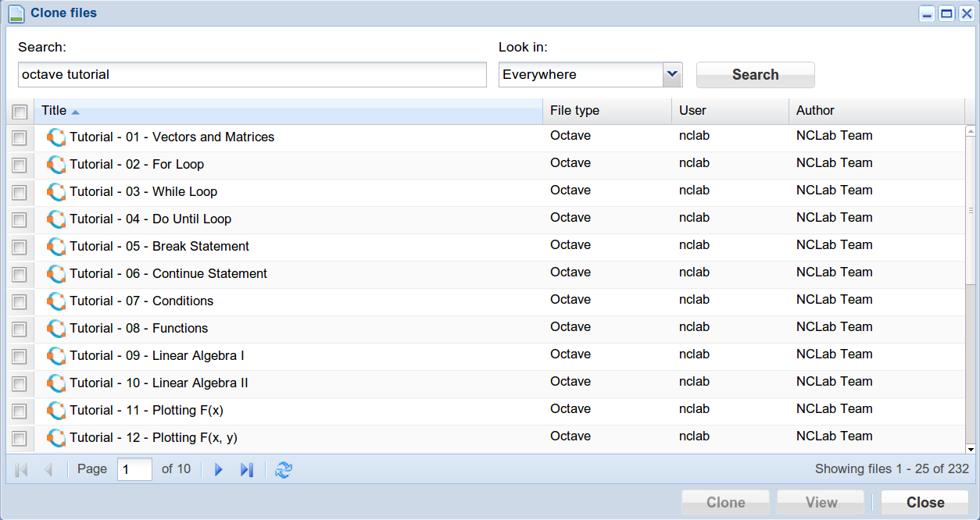Screen dimensions: 980x520
Task: Click the Octave icon beside Tutorial 12 Plotting F(x, y)
Action: tap(56, 438)
